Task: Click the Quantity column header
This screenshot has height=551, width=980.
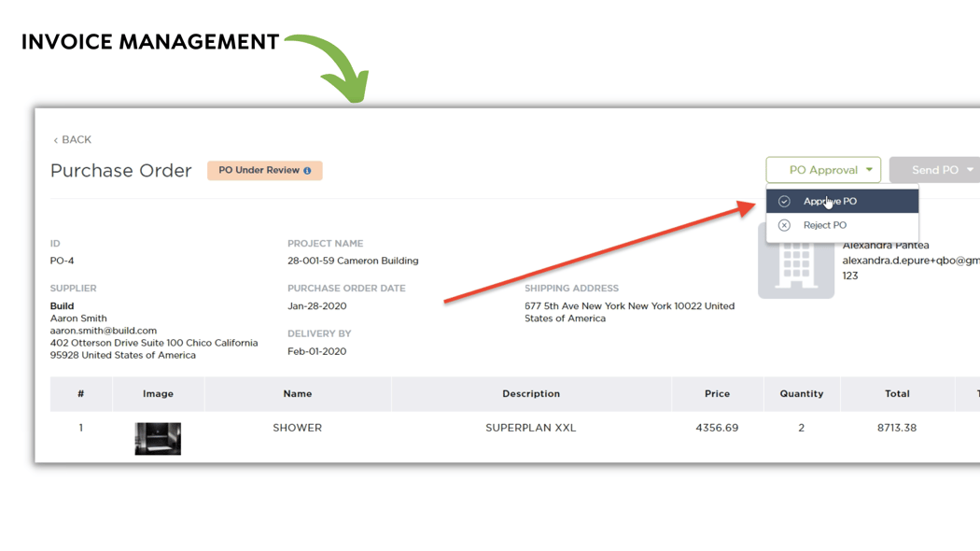Action: 801,394
